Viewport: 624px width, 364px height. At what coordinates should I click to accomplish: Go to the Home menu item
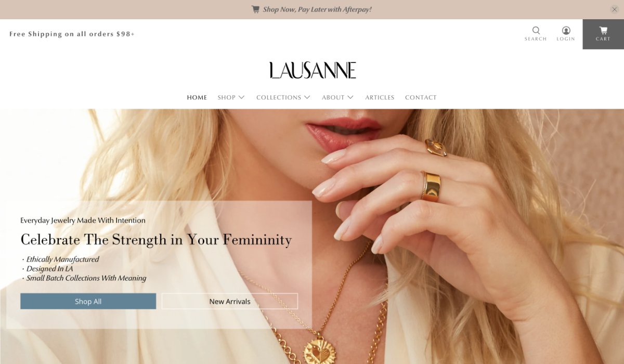coord(197,97)
